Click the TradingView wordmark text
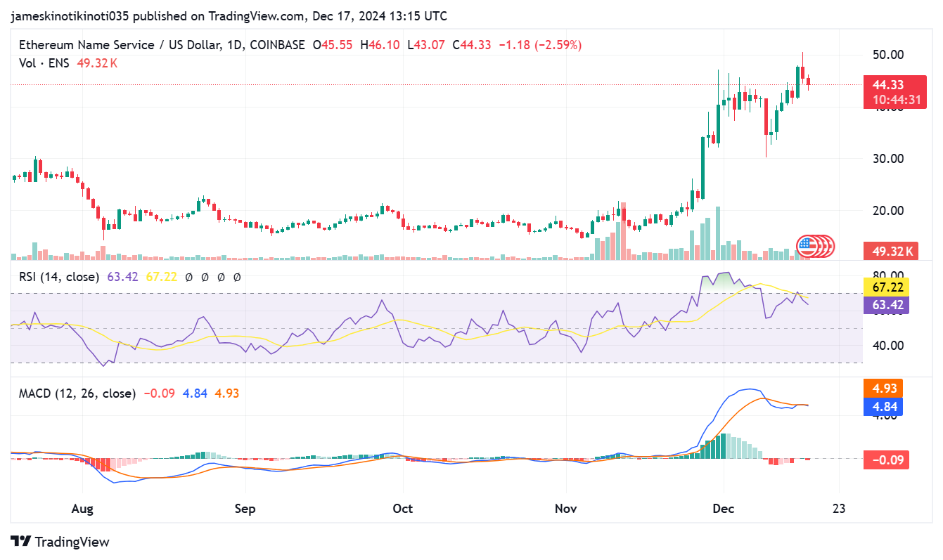 [72, 542]
